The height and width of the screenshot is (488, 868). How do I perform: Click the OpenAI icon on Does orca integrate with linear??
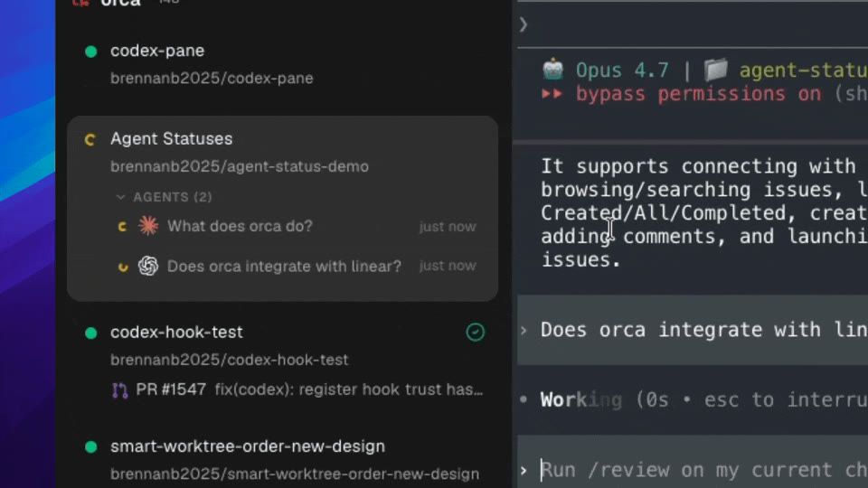148,266
